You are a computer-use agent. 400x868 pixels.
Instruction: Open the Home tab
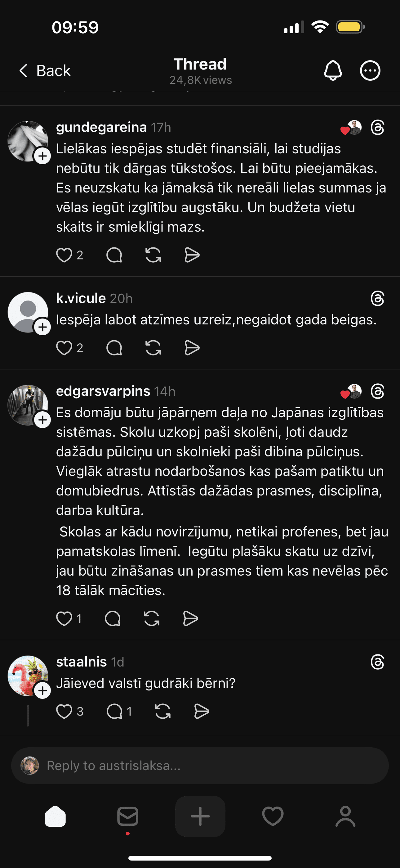click(55, 816)
